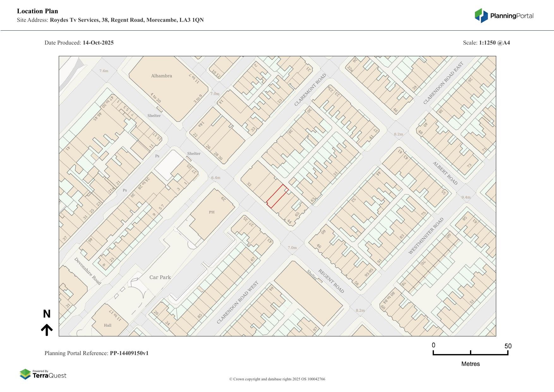Click the Hall building label
Viewport: 554px width, 392px height.
[x=108, y=325]
